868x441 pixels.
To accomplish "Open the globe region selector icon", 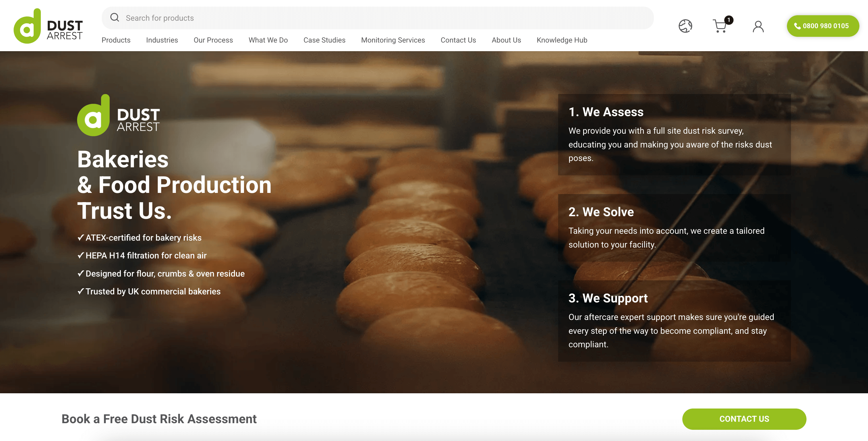I will (685, 26).
